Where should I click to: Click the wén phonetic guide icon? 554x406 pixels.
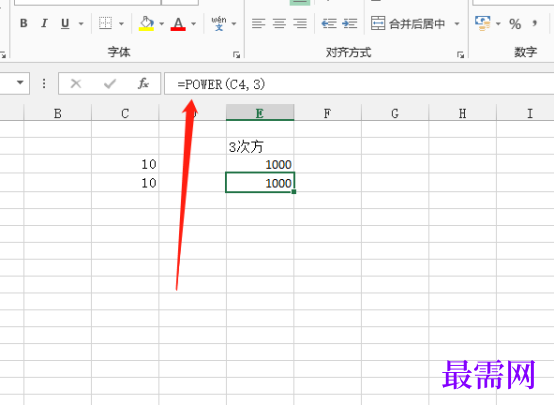coord(219,23)
